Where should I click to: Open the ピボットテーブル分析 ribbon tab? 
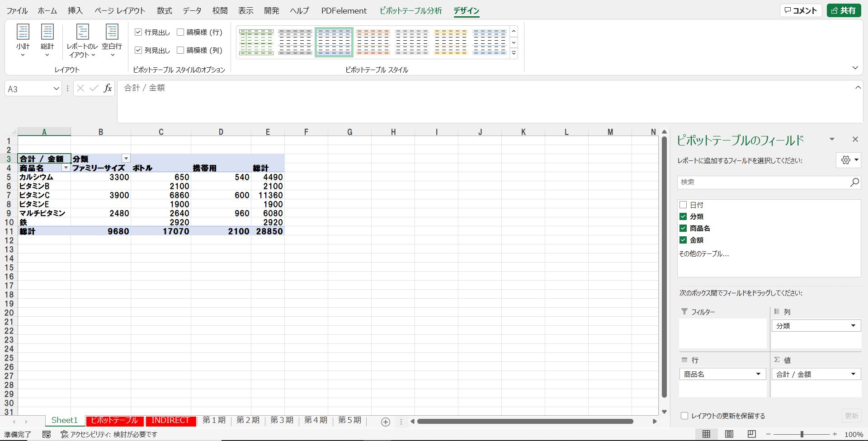tap(410, 11)
